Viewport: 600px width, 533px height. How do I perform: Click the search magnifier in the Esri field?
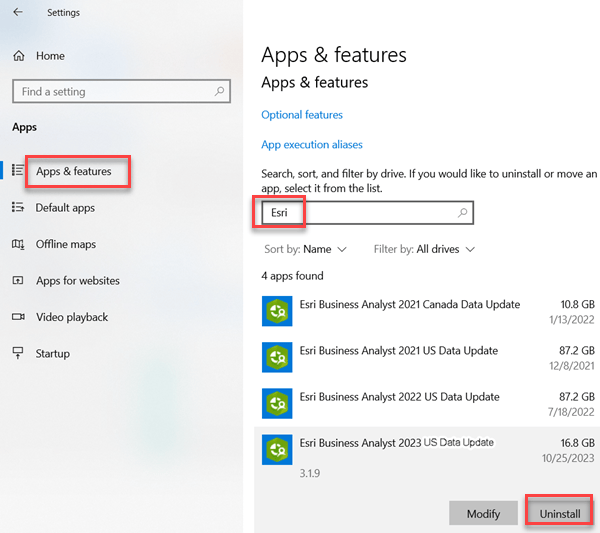[463, 212]
